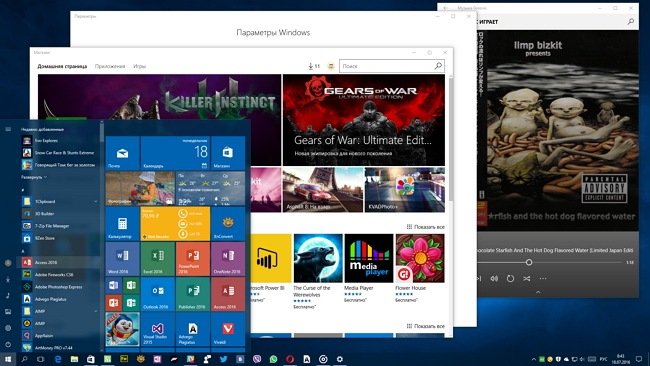Open the penguin game tile

click(x=122, y=329)
